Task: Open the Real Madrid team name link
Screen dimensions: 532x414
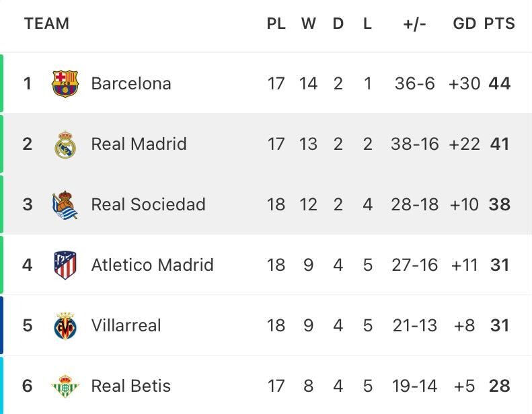Action: tap(139, 144)
